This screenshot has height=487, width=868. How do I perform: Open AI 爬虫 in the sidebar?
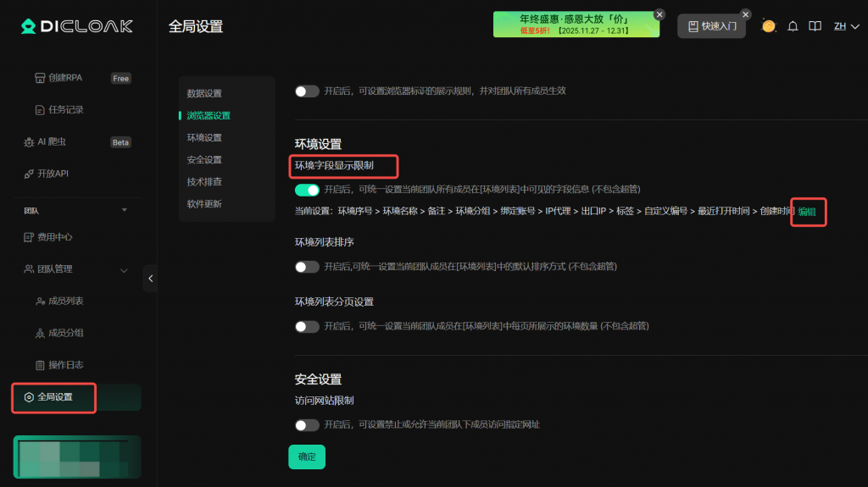[54, 142]
